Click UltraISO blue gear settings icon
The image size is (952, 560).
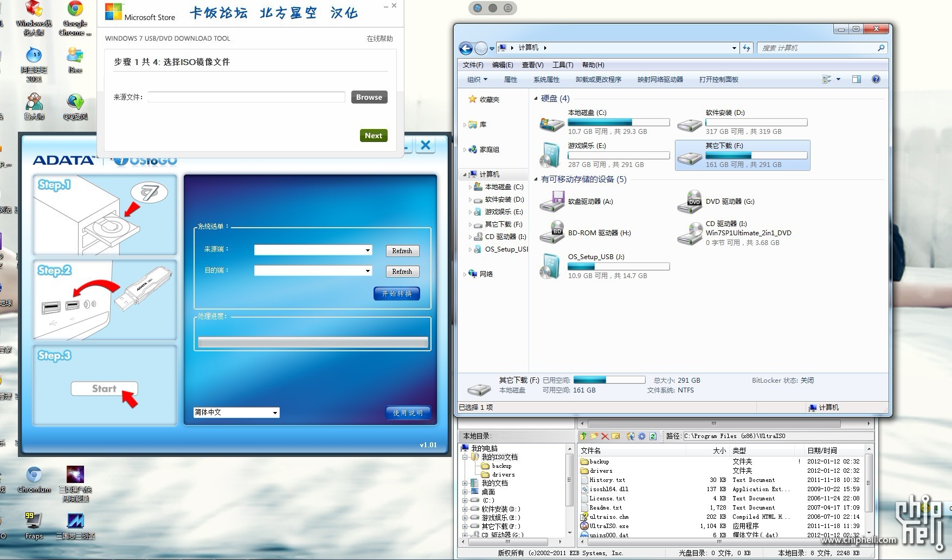pyautogui.click(x=642, y=436)
